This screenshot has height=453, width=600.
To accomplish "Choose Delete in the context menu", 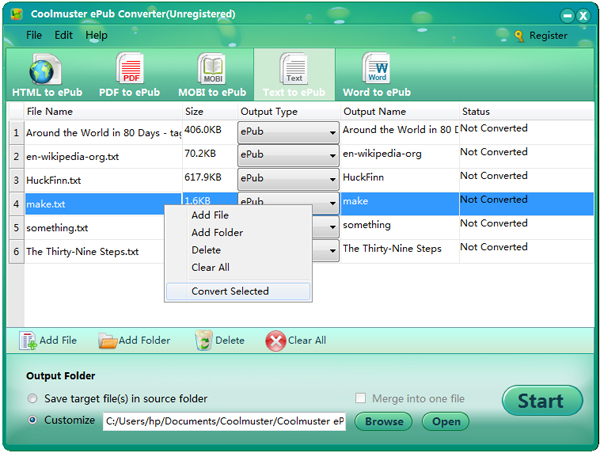I will click(238, 250).
